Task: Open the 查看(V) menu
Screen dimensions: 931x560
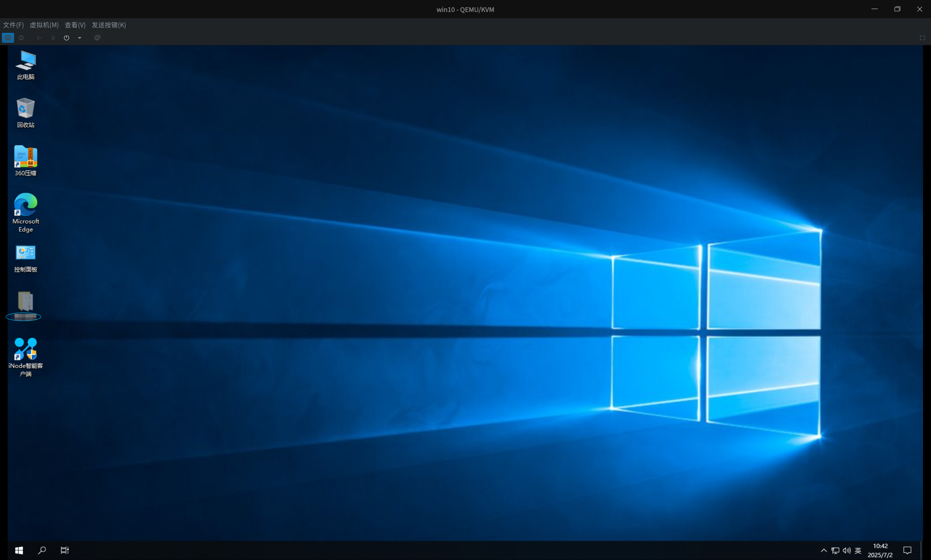Action: 75,25
